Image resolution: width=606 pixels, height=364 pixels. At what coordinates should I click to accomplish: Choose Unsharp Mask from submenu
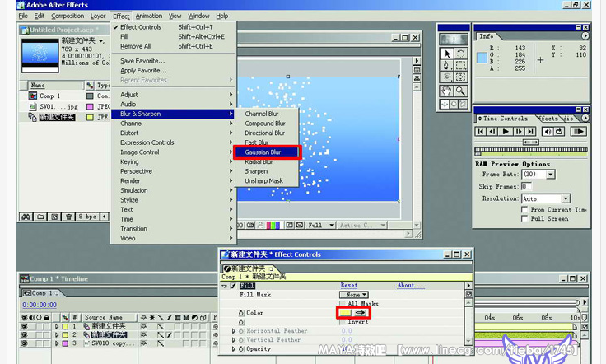click(x=266, y=181)
